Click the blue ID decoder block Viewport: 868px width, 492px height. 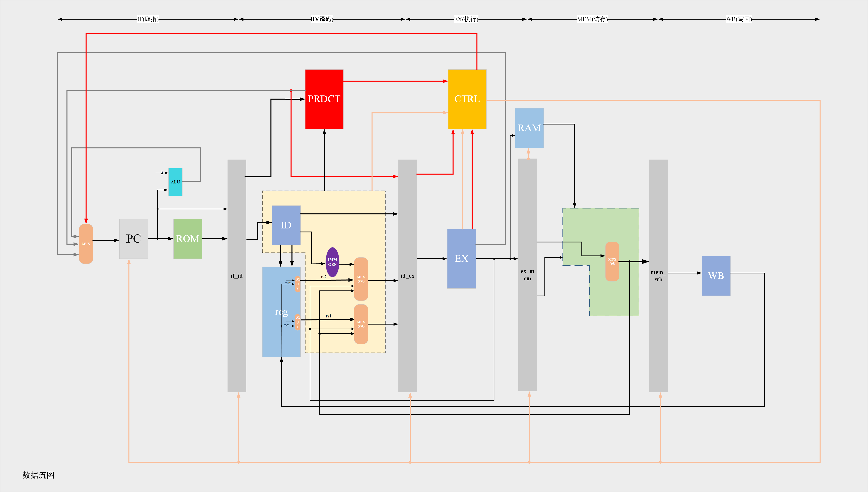286,225
